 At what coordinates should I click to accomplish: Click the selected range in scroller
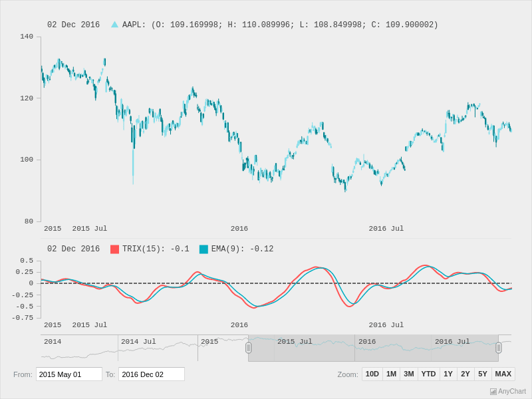coord(373,348)
